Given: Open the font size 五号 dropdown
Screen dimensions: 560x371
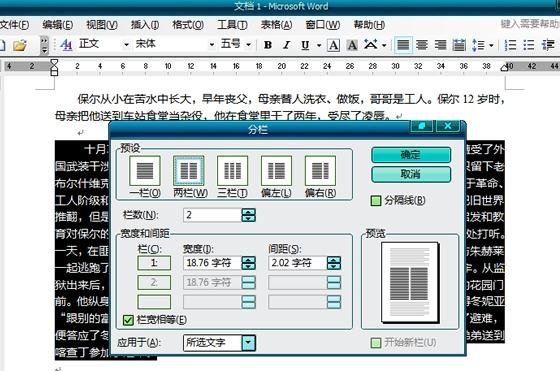Looking at the screenshot, I should tap(249, 45).
